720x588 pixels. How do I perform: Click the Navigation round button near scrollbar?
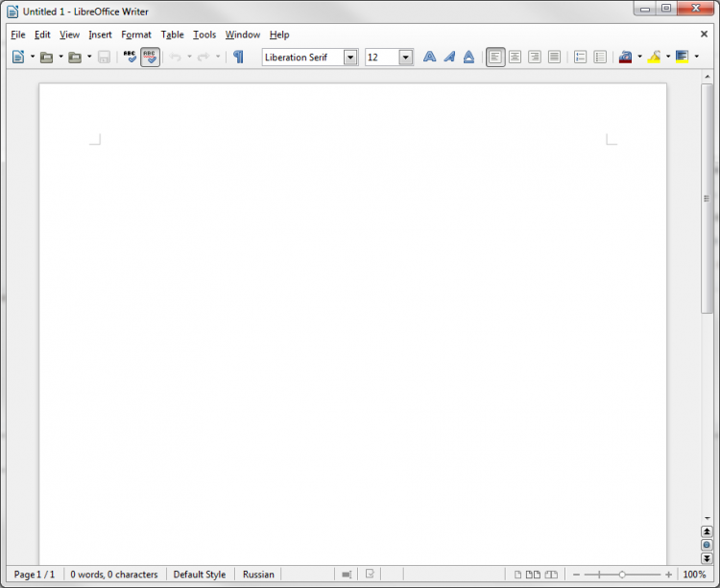click(x=707, y=545)
